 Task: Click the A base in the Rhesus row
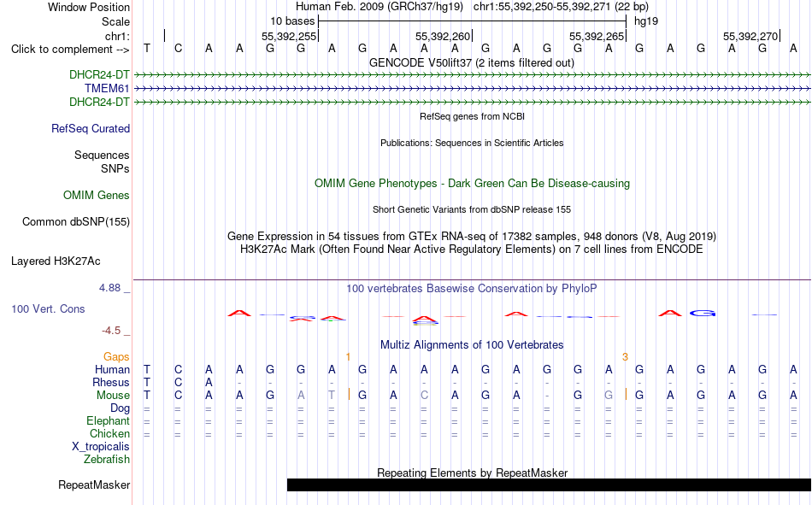click(x=209, y=382)
